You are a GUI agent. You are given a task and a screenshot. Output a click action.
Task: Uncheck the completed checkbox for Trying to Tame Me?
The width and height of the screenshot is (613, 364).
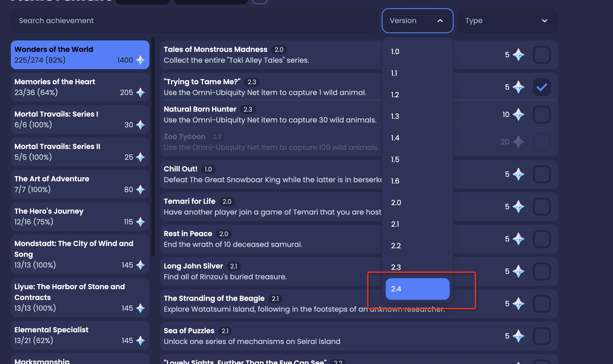pyautogui.click(x=542, y=87)
